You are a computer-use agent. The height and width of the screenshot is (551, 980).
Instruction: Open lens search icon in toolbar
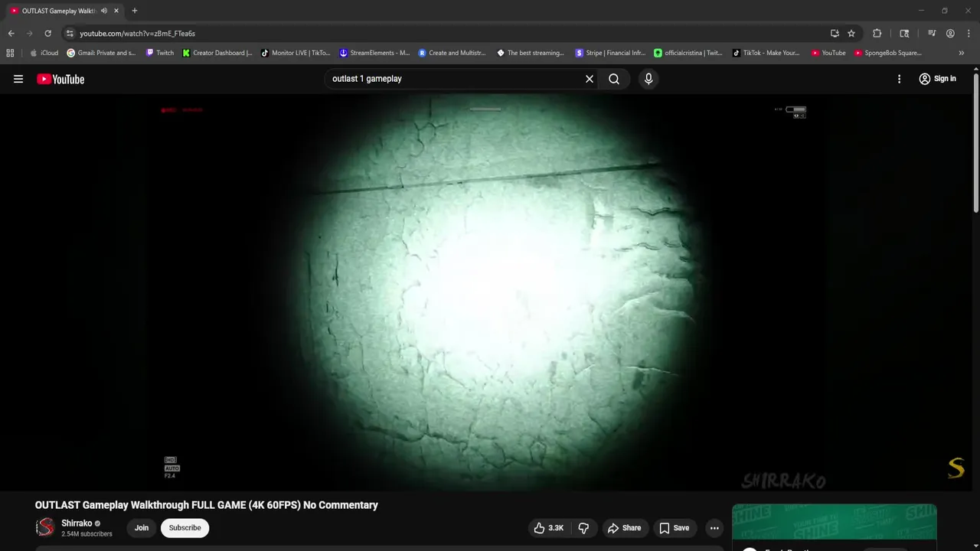point(904,34)
